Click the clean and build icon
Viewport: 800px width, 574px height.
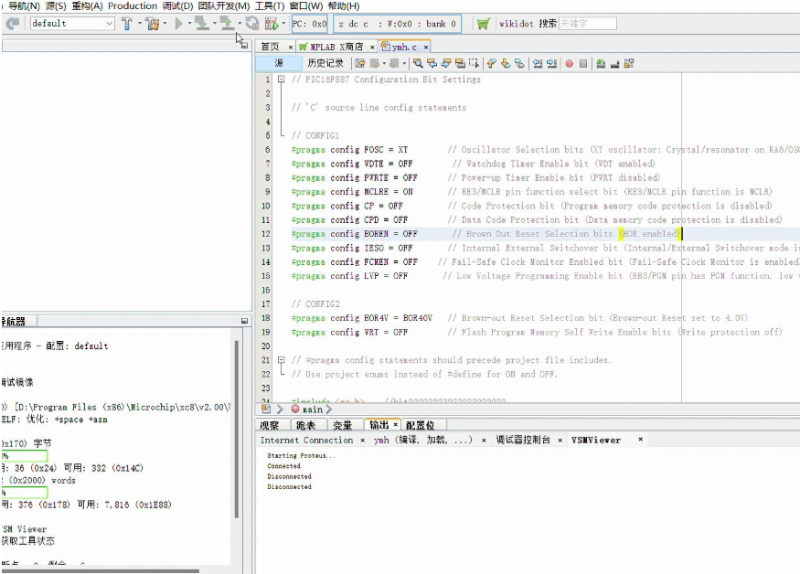[x=153, y=23]
